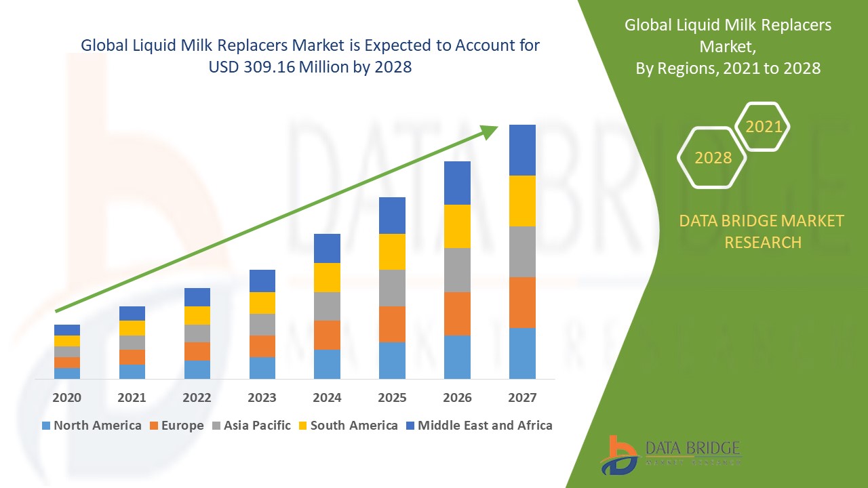Select the yellow segment of the 2025 bar
868x488 pixels.
[392, 251]
